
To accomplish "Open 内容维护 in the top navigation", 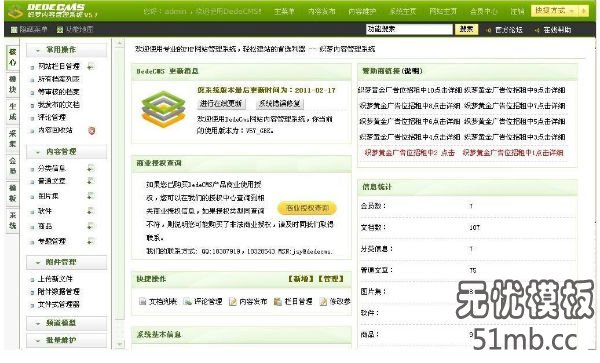I will click(362, 12).
